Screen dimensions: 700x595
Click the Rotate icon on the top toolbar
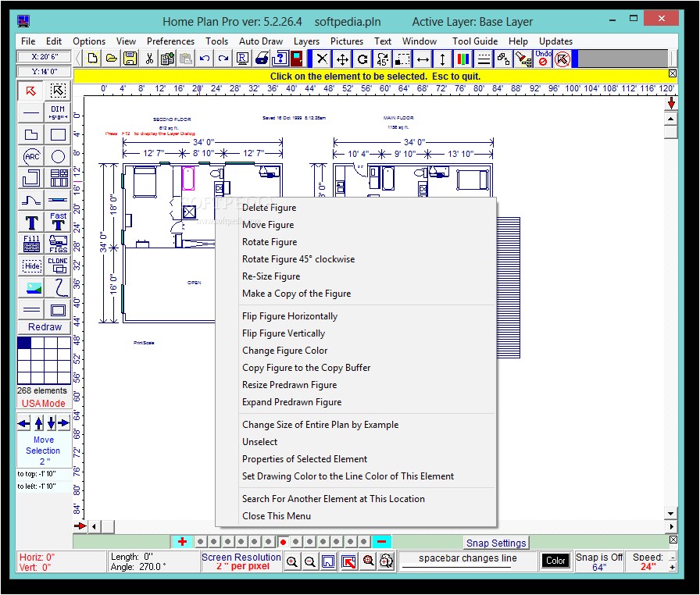[362, 58]
